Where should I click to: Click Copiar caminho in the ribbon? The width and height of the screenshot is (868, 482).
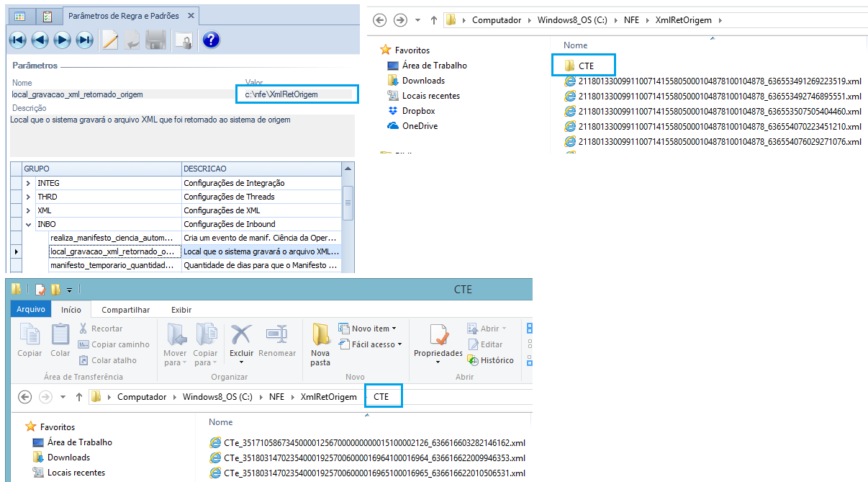[114, 344]
